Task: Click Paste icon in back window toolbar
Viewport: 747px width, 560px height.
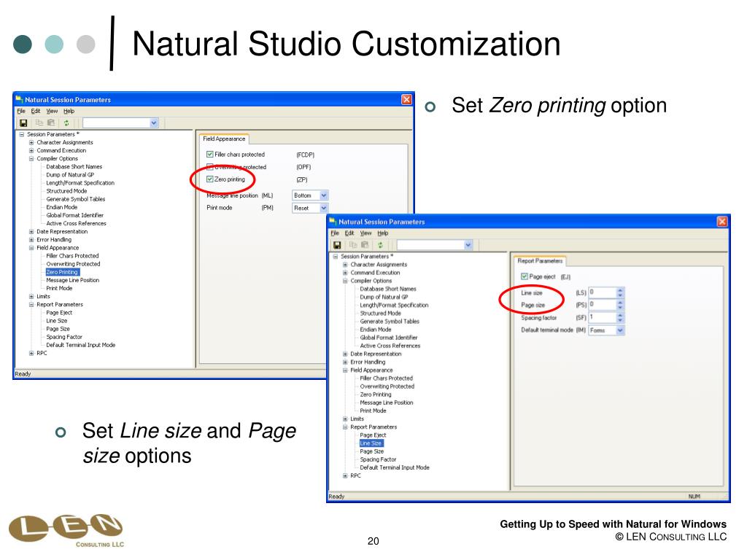Action: pos(51,122)
